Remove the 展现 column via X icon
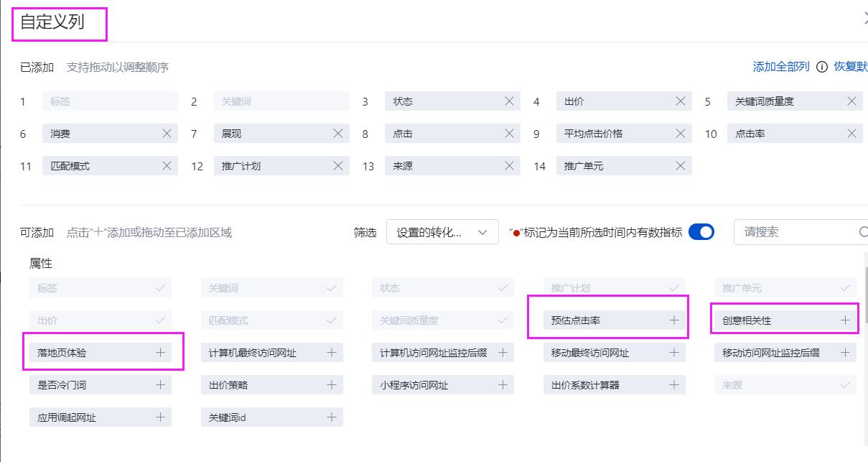868x462 pixels. click(338, 134)
